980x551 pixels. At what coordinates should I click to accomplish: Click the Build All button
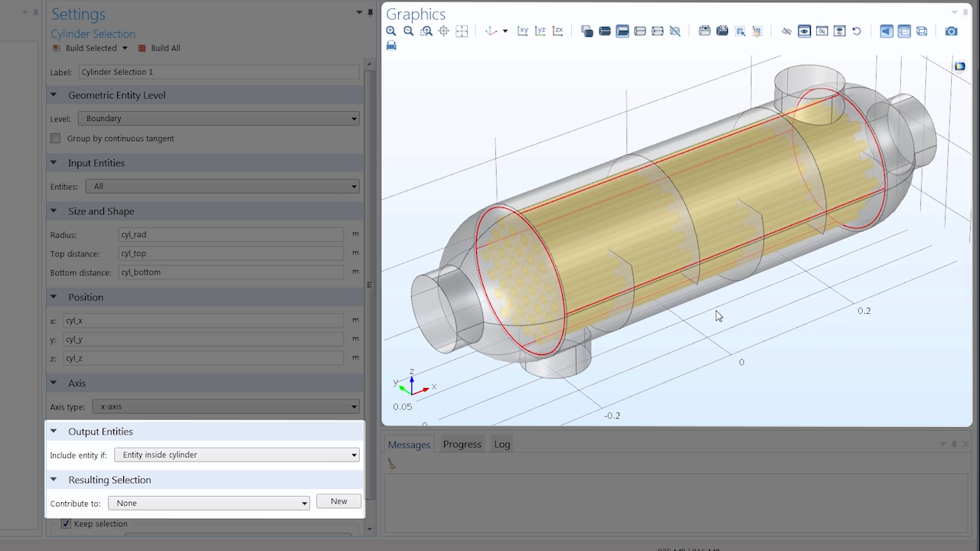click(159, 48)
